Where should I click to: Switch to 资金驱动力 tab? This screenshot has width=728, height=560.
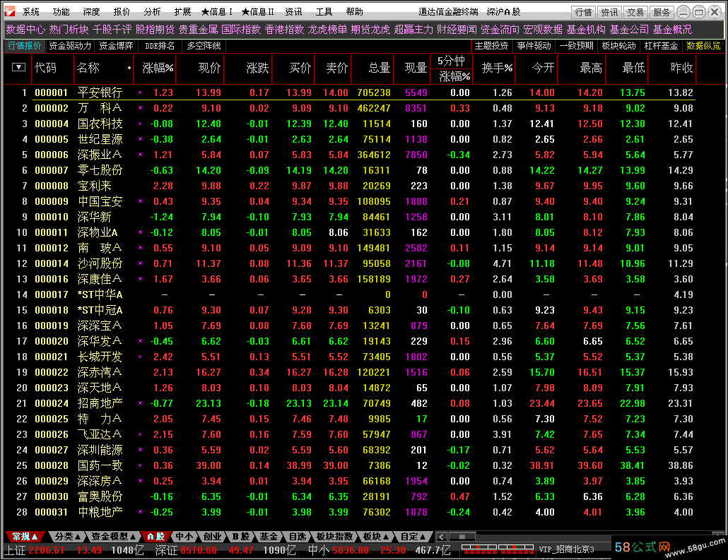coord(70,46)
